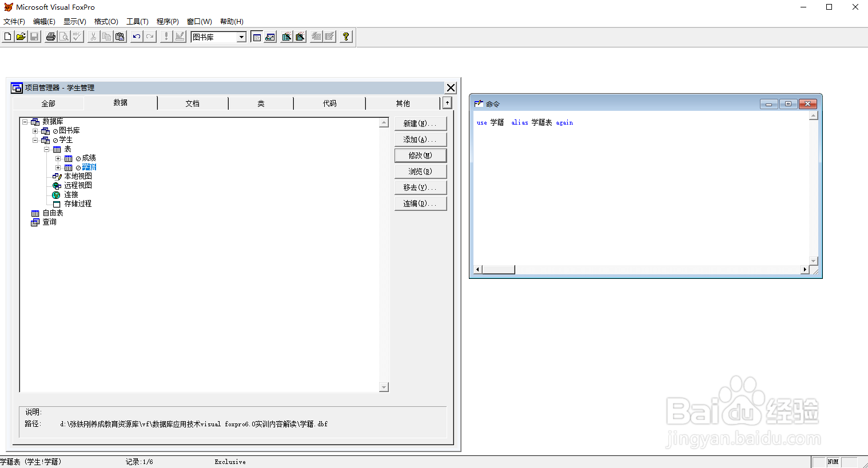
Task: Toggle the Data Session window toolbar button
Action: (x=270, y=37)
